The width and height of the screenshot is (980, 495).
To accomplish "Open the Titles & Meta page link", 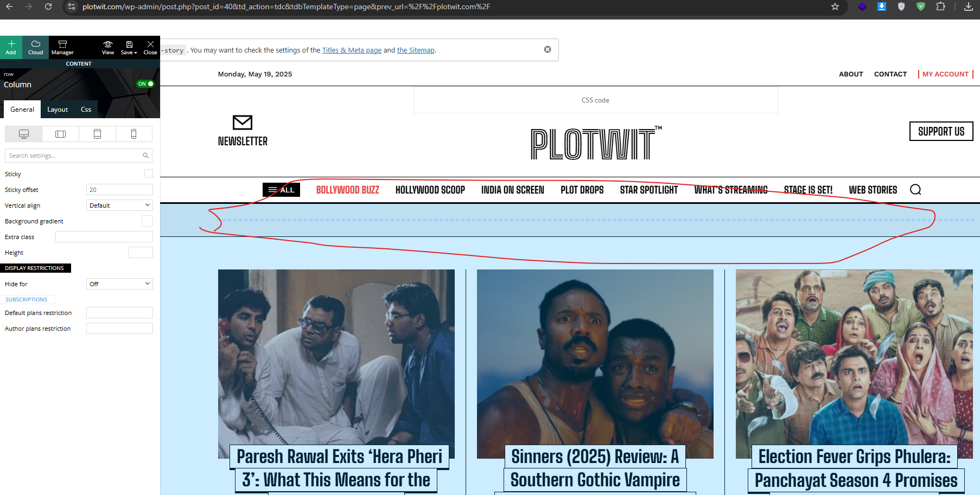I will (352, 50).
